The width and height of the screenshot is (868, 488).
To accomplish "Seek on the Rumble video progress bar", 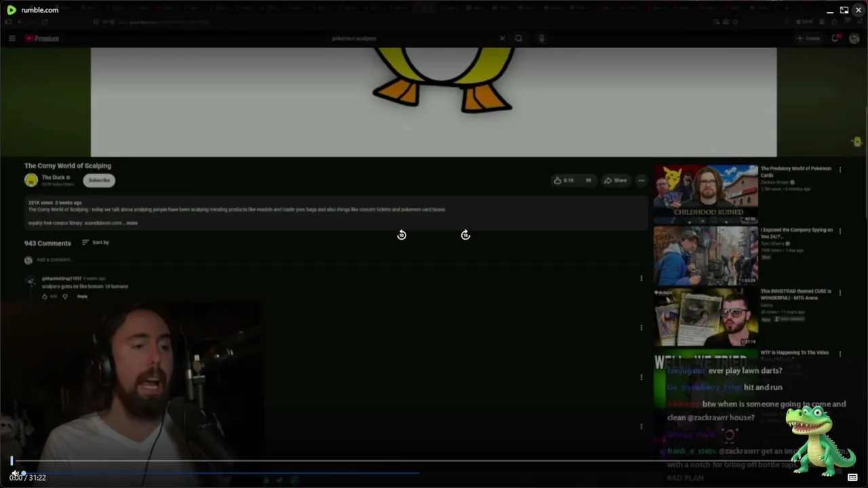I will [434, 461].
